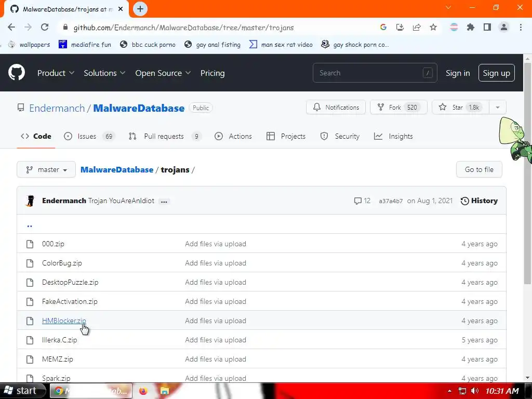Bookmark this page with the star icon
This screenshot has width=532, height=399.
coord(433,27)
